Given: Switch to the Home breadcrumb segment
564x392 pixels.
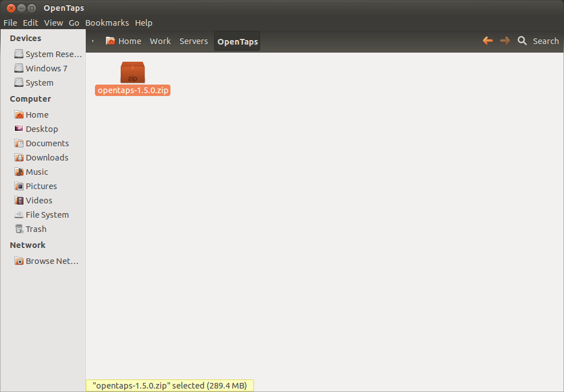Looking at the screenshot, I should point(124,41).
